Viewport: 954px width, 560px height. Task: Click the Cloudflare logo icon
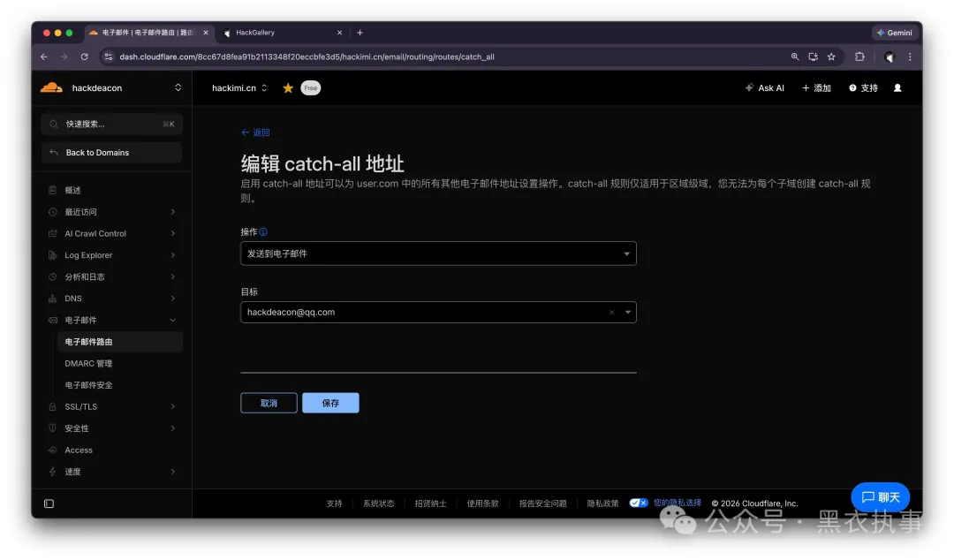[52, 87]
